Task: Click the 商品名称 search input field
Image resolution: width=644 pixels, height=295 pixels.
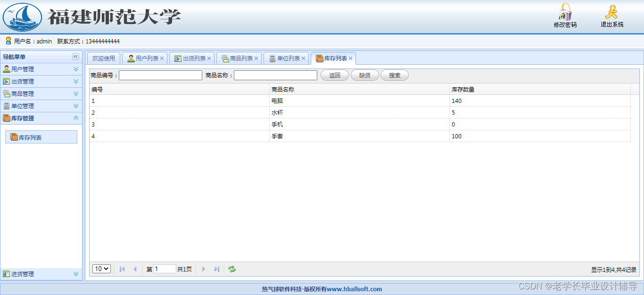Action: [275, 75]
